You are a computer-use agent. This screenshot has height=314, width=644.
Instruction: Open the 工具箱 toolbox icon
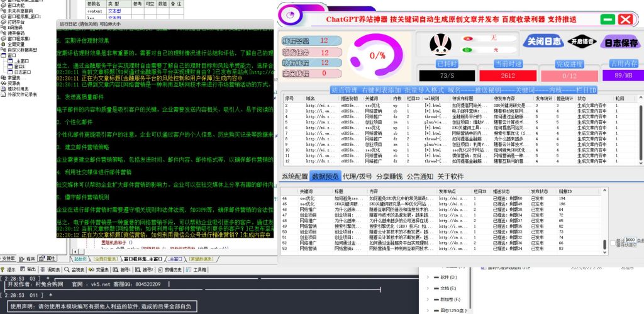(196, 269)
